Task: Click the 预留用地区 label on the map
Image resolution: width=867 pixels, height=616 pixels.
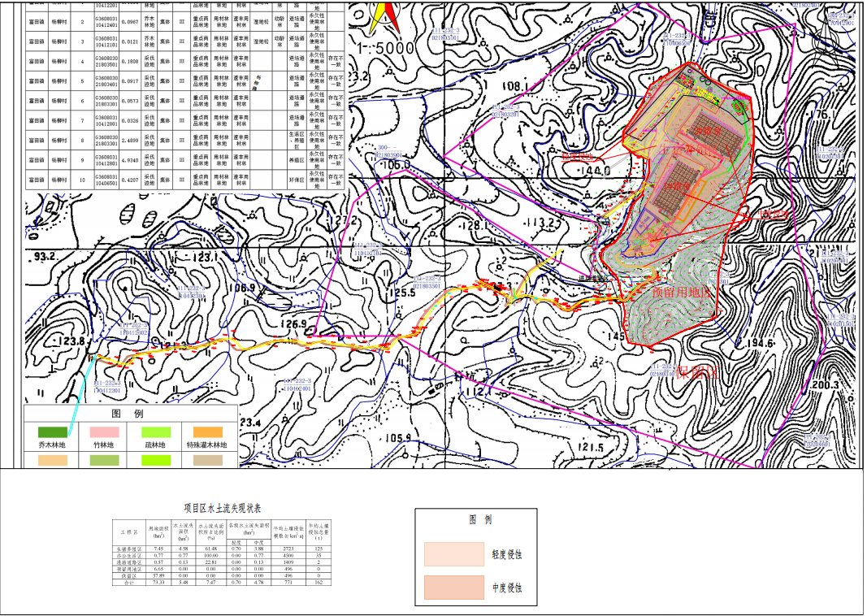Action: coord(681,290)
